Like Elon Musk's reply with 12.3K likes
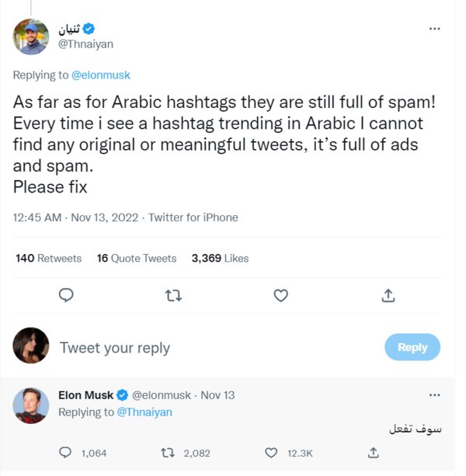Viewport: 466px width, 476px height. 271,453
